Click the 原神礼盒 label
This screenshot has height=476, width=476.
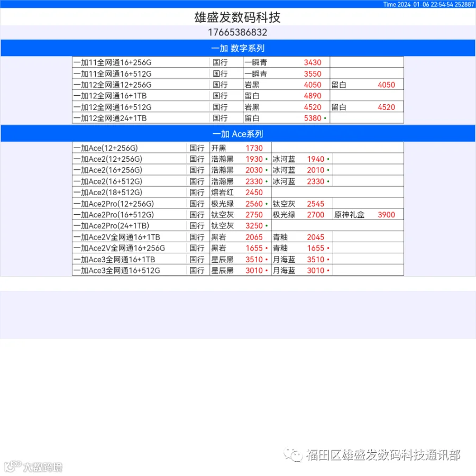point(349,215)
